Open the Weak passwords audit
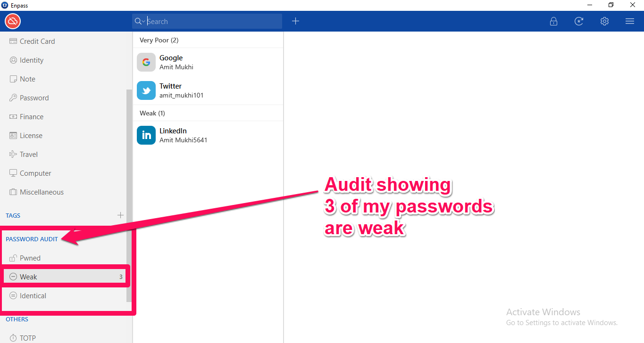The height and width of the screenshot is (343, 644). tap(63, 277)
